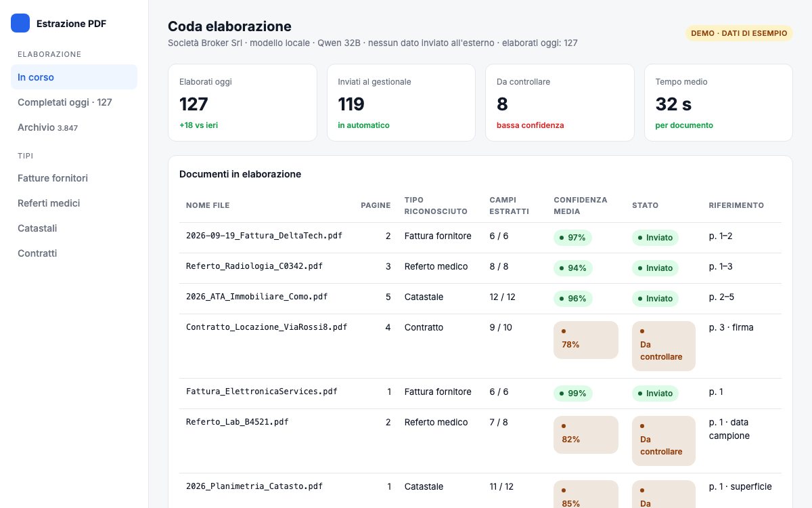This screenshot has height=508, width=812.
Task: Go to Completati oggi · 127
Action: pos(74,102)
